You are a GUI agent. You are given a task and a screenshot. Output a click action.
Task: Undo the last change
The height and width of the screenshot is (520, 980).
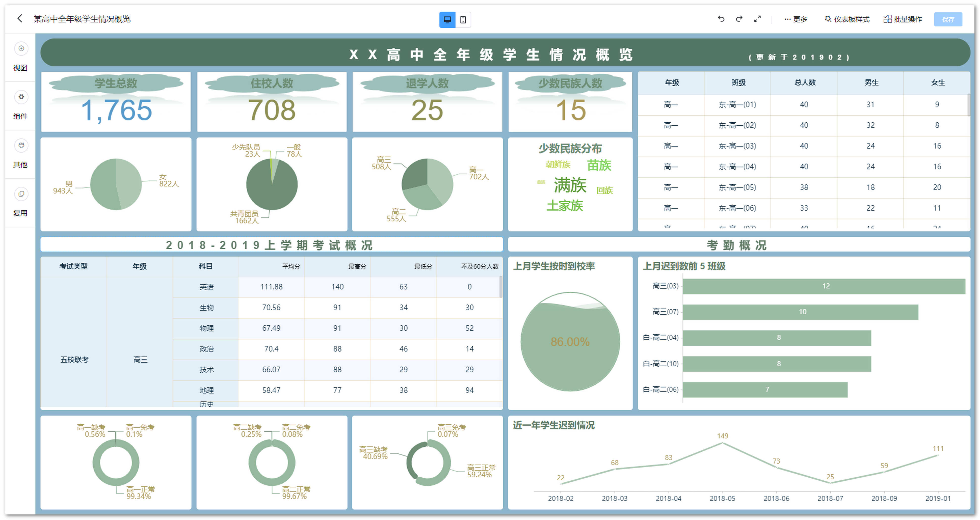click(721, 19)
